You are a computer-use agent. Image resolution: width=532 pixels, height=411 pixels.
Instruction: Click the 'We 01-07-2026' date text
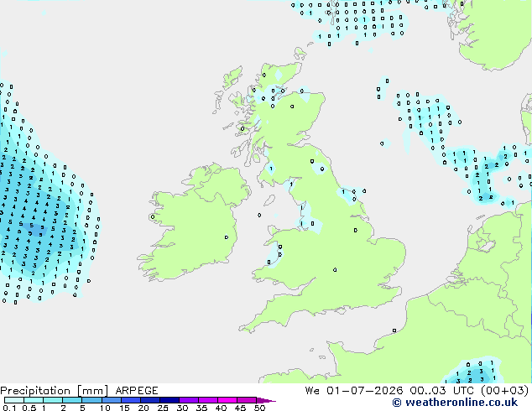354,391
